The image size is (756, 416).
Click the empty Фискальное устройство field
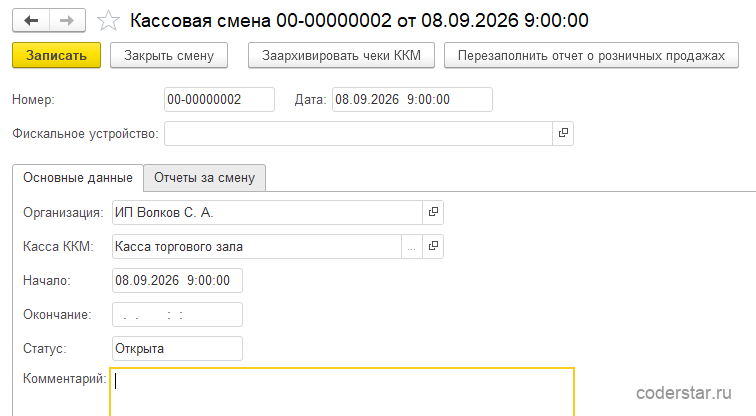point(358,133)
